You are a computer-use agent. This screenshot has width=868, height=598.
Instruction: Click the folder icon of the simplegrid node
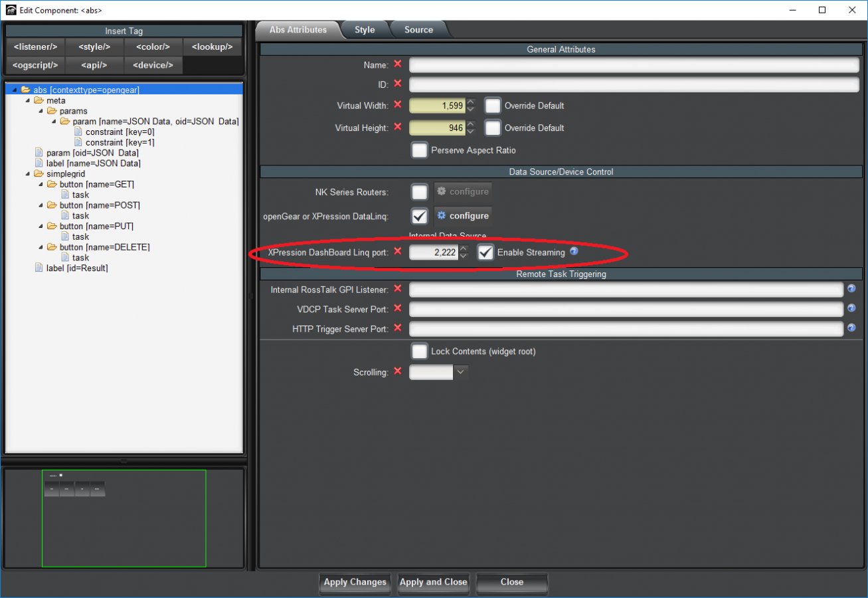click(x=39, y=173)
